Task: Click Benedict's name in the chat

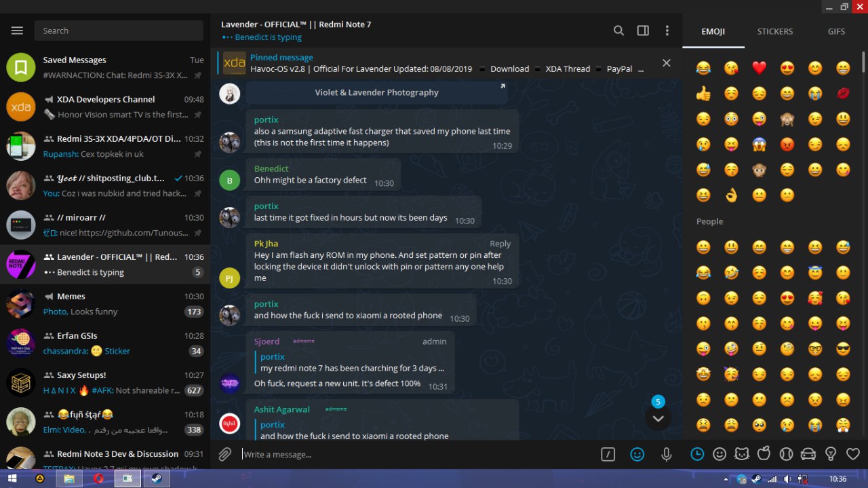Action: pyautogui.click(x=271, y=168)
